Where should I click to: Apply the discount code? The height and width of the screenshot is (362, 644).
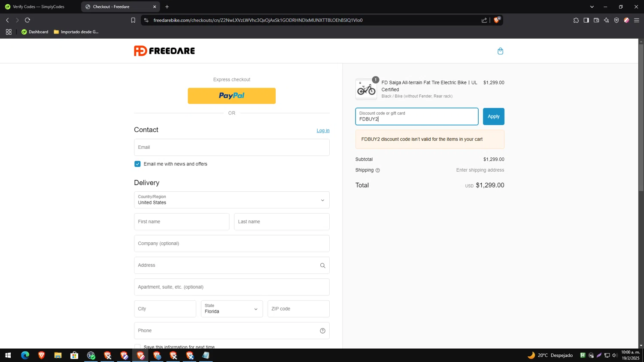pyautogui.click(x=494, y=117)
